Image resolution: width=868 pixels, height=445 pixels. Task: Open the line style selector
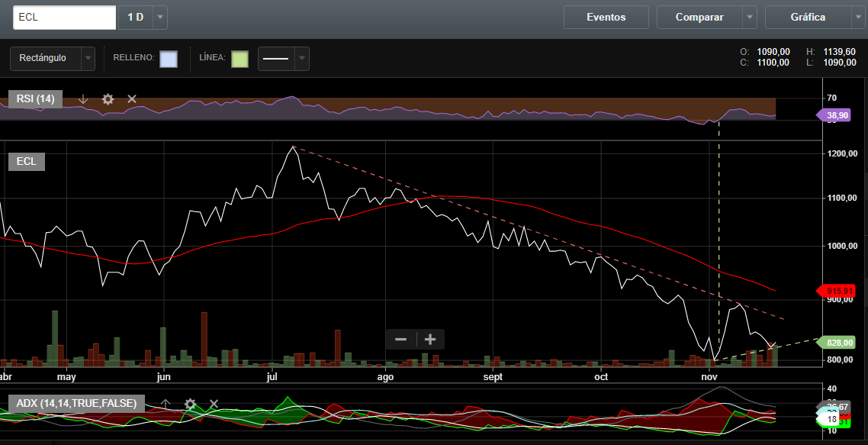tap(284, 59)
